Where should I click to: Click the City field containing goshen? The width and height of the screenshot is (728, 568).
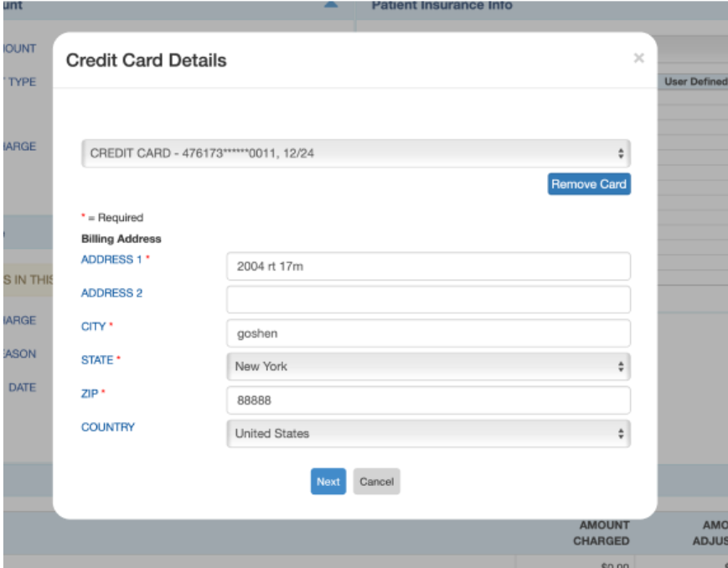tap(427, 333)
